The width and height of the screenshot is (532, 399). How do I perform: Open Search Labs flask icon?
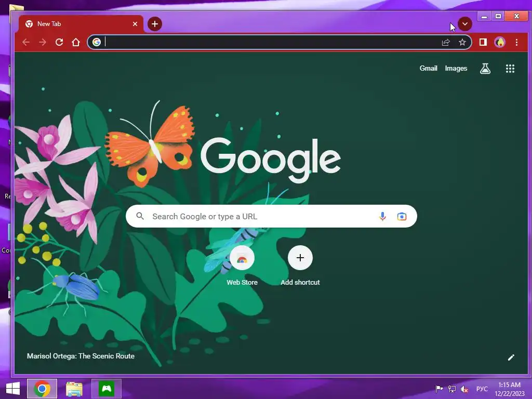pyautogui.click(x=485, y=69)
